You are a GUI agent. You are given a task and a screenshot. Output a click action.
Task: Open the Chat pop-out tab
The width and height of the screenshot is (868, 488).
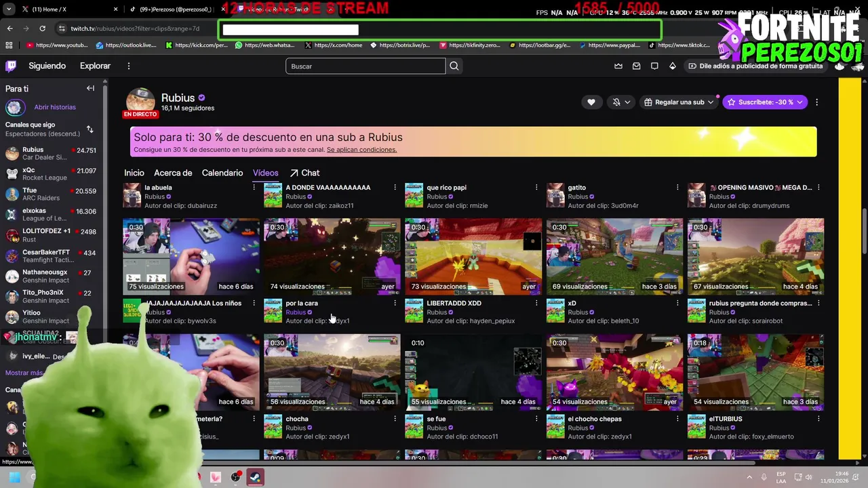(x=304, y=173)
